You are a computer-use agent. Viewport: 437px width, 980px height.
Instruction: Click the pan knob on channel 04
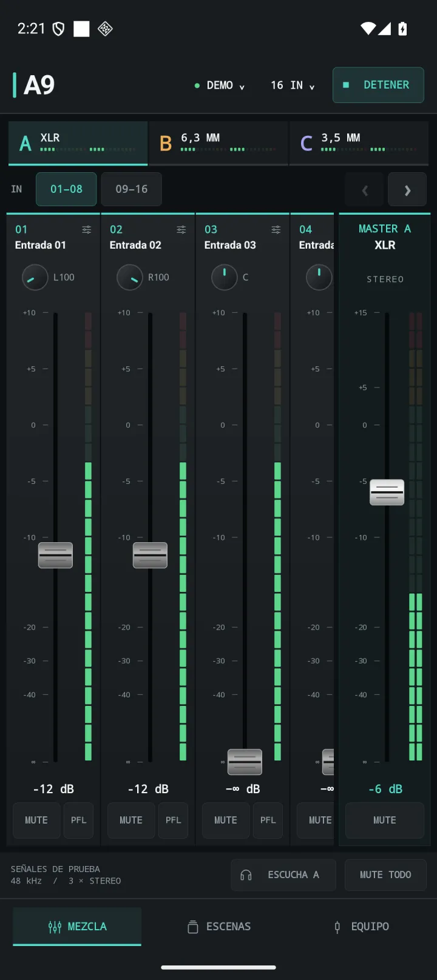(x=319, y=277)
